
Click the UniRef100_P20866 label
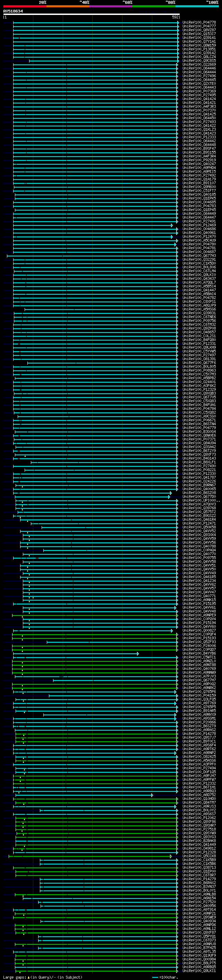click(x=199, y=722)
